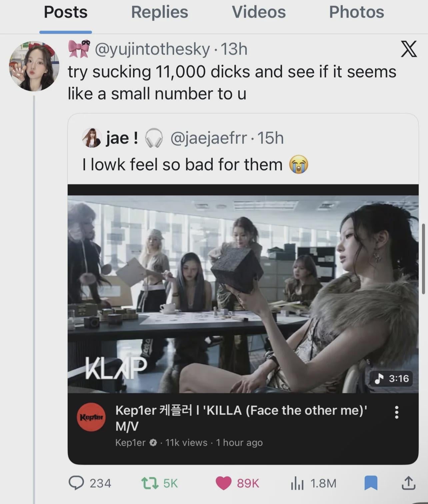Switch to the Videos tab
The height and width of the screenshot is (504, 428).
pos(259,12)
